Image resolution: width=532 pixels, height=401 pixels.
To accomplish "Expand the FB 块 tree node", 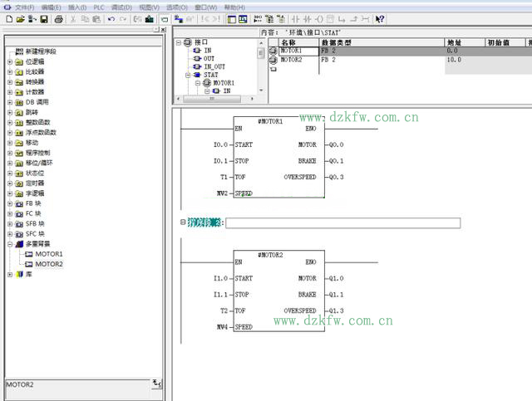I will click(10, 203).
